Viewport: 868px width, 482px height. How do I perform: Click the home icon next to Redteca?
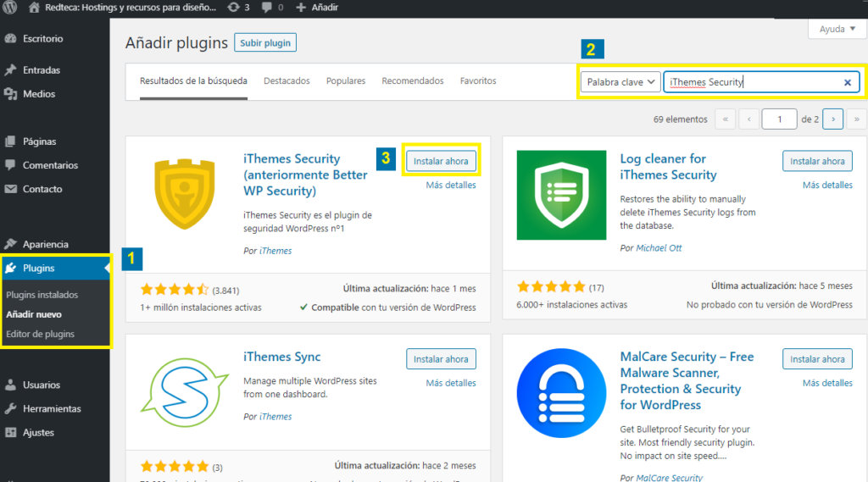pyautogui.click(x=34, y=7)
